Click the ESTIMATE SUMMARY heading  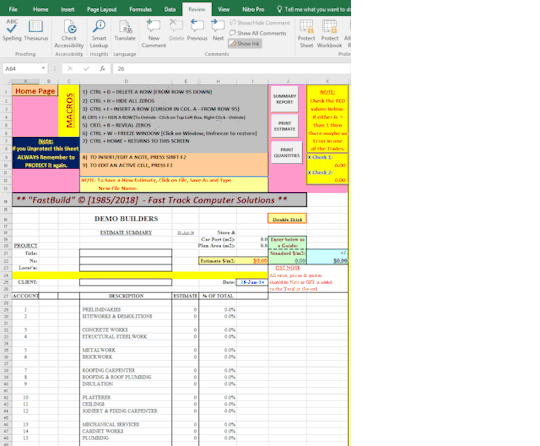(x=126, y=232)
